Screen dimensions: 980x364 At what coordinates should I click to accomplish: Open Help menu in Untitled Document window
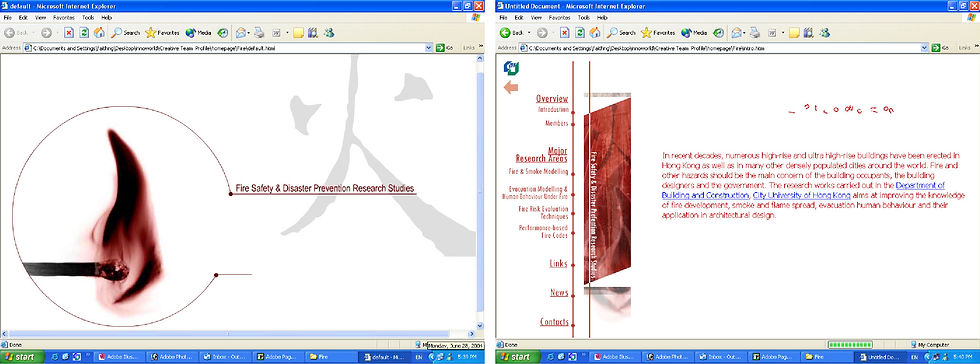[602, 18]
